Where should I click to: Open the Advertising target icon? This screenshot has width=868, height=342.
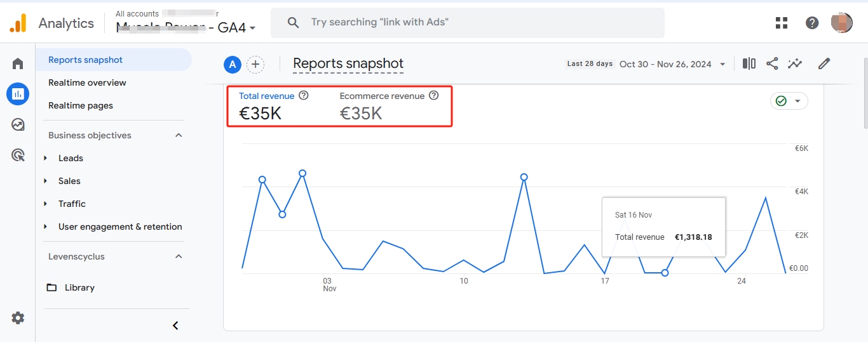click(18, 155)
